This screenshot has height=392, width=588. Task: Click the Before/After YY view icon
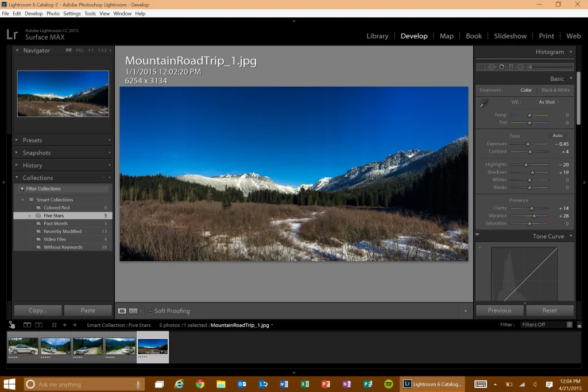pos(133,311)
